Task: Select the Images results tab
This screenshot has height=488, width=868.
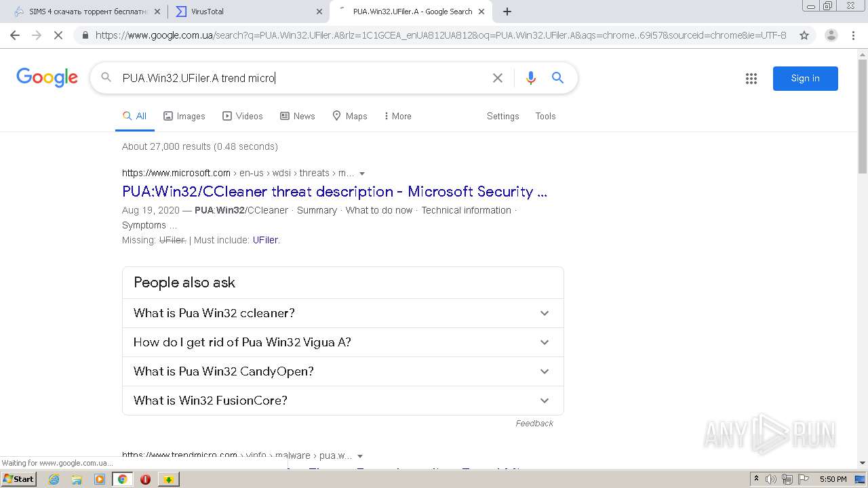Action: click(184, 116)
